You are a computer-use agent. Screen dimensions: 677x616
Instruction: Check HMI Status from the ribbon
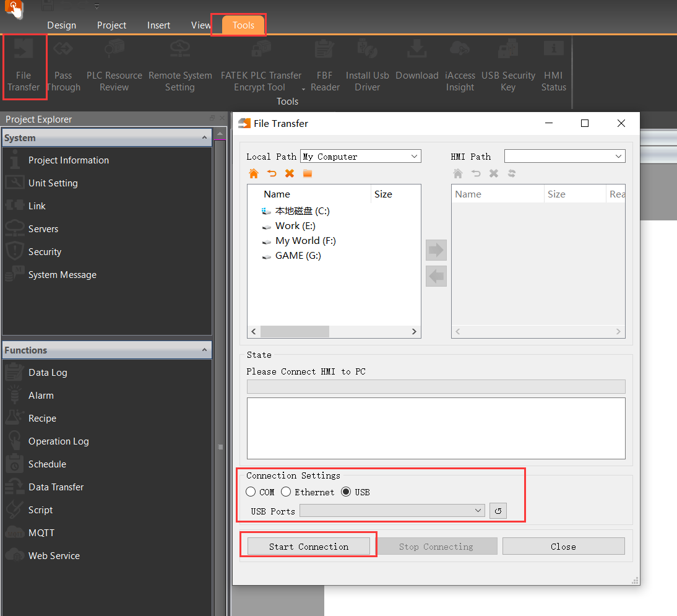click(x=553, y=66)
